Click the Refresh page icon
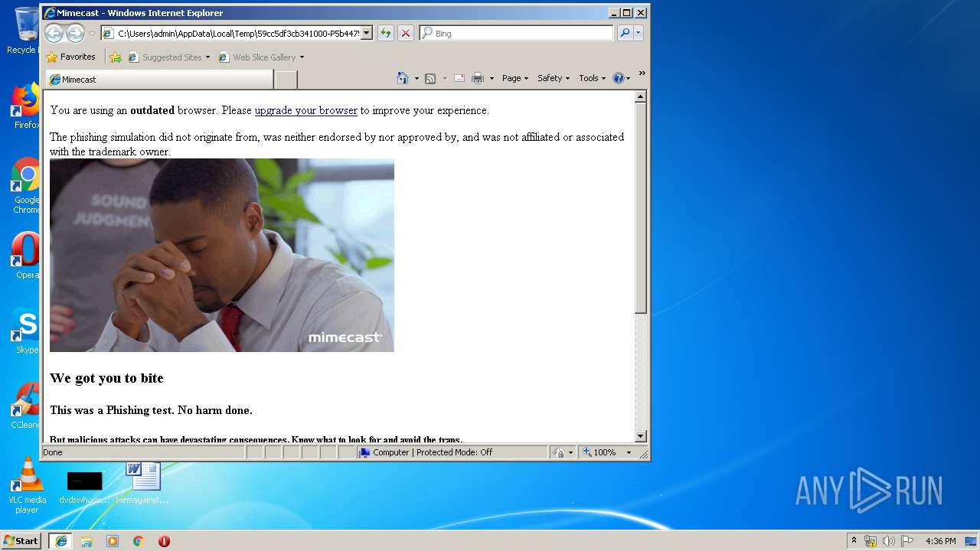Image resolution: width=980 pixels, height=551 pixels. click(x=386, y=33)
